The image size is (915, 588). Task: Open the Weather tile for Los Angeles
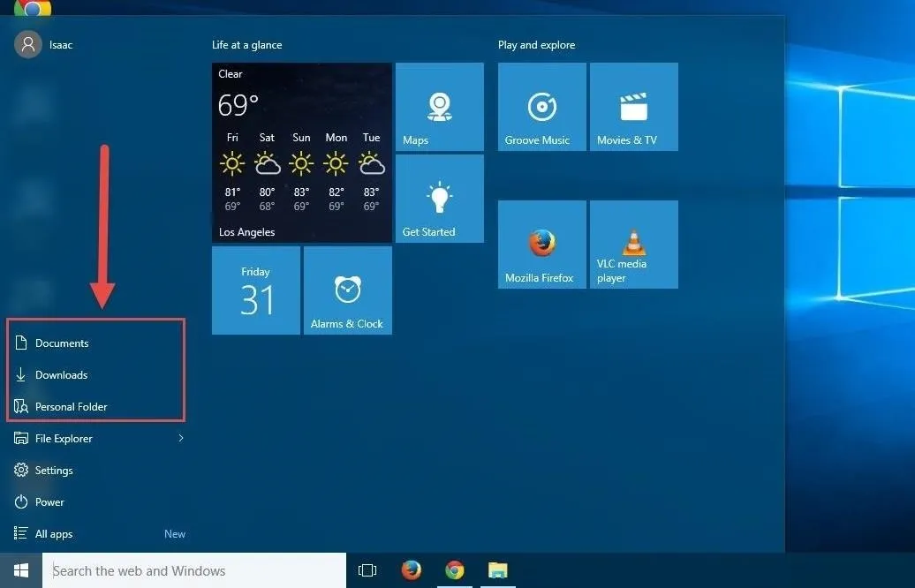(302, 153)
